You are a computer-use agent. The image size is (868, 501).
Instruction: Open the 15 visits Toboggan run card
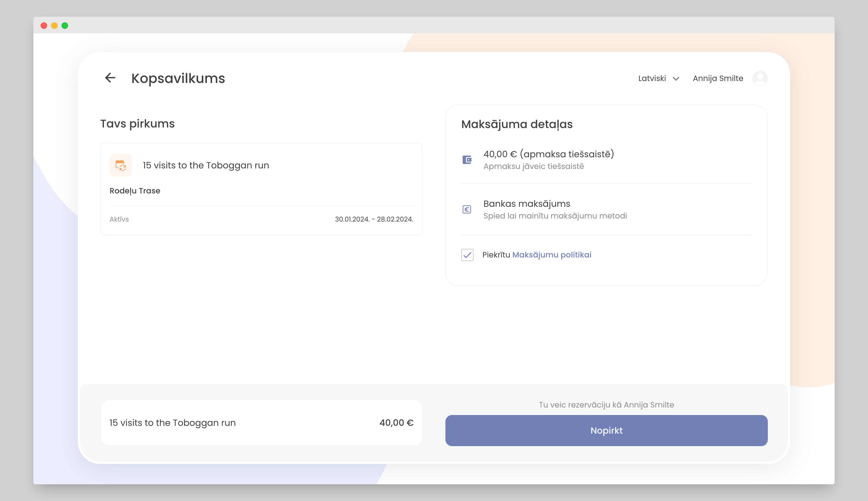tap(206, 166)
